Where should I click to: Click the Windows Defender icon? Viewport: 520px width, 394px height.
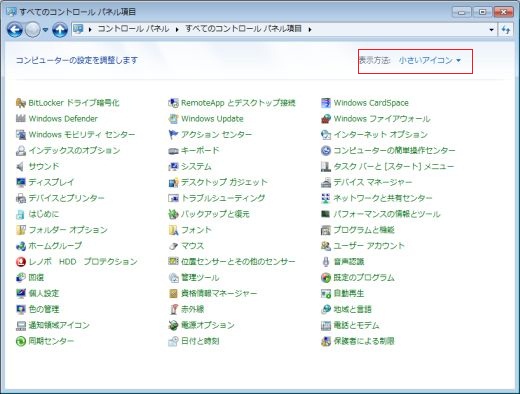(x=21, y=119)
